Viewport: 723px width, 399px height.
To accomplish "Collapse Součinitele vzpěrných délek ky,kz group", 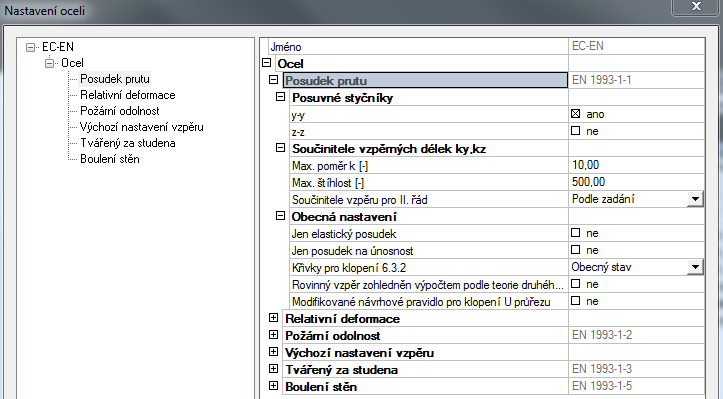I will [280, 148].
